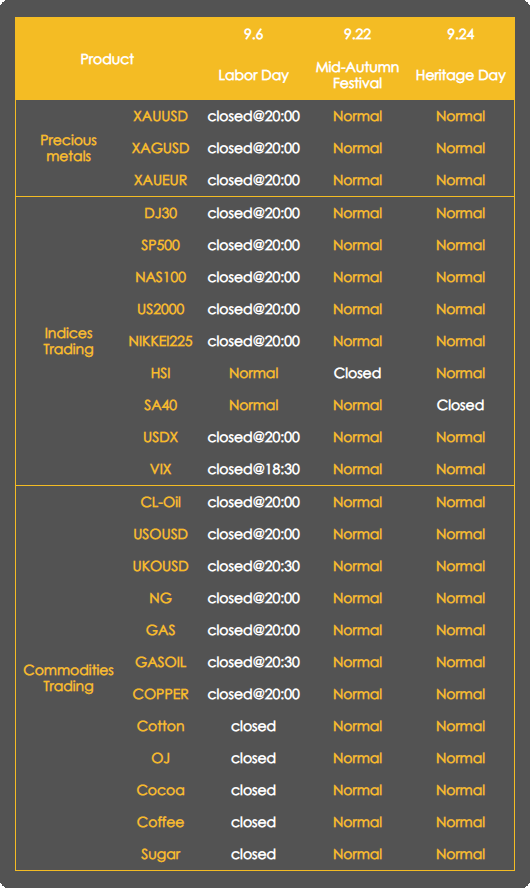Select the USDX product name
The width and height of the screenshot is (530, 888).
coord(160,437)
